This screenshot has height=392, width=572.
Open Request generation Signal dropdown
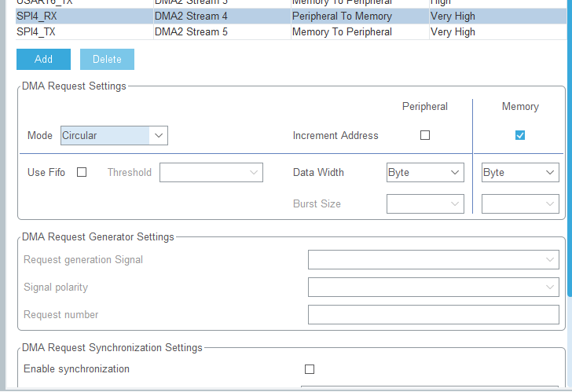[x=434, y=260]
